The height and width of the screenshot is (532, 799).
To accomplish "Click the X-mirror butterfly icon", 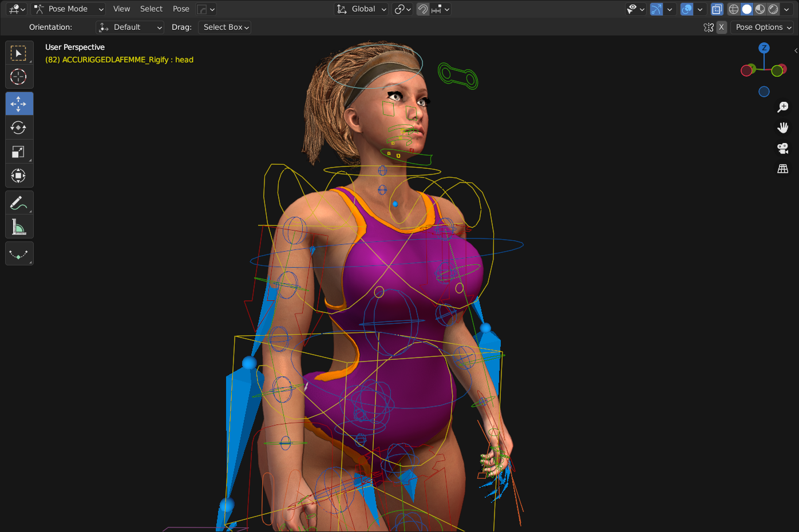I will tap(709, 27).
